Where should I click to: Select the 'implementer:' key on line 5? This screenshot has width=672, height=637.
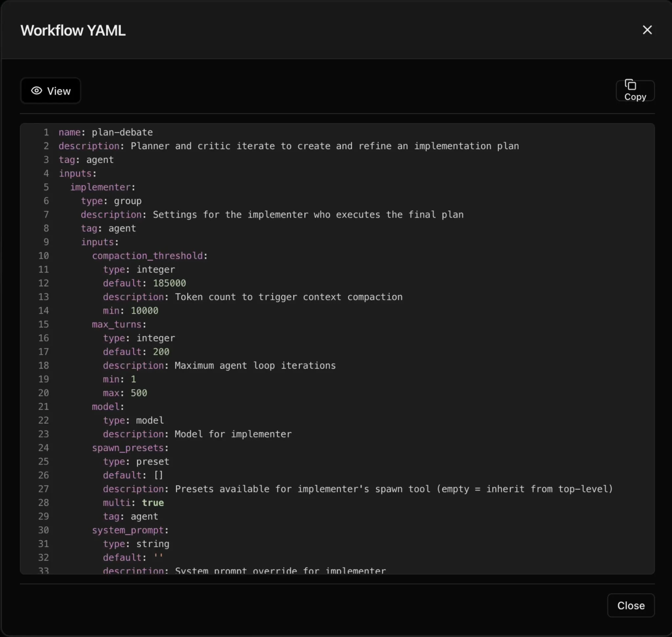pyautogui.click(x=103, y=187)
